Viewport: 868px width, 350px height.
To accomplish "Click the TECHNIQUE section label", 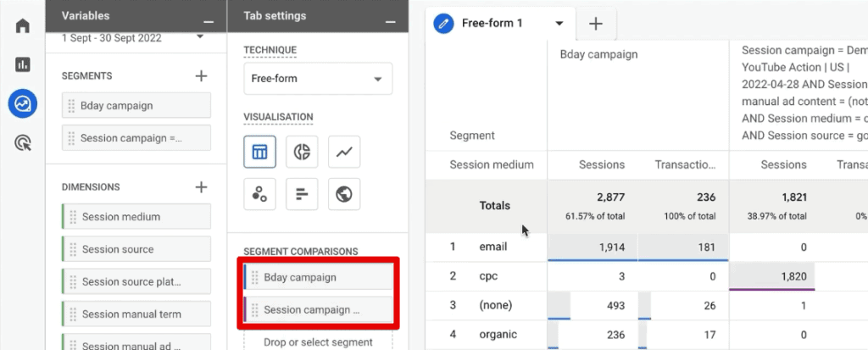I will (270, 50).
